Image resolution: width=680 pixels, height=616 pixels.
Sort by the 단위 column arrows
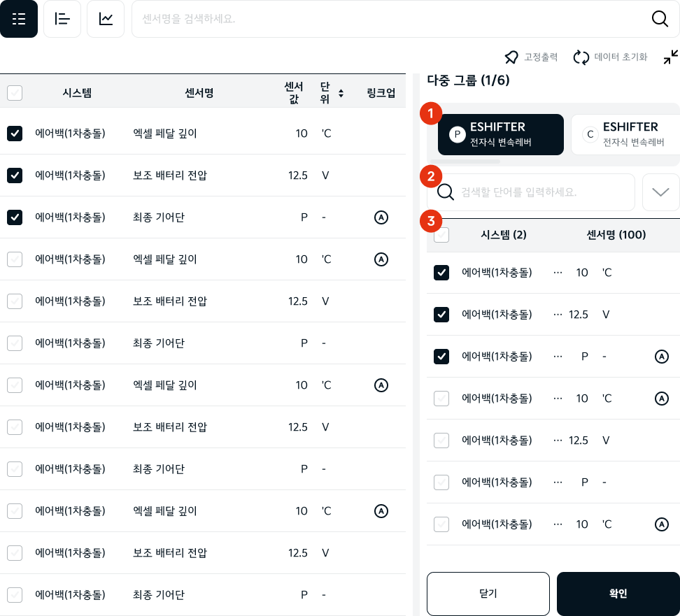341,93
